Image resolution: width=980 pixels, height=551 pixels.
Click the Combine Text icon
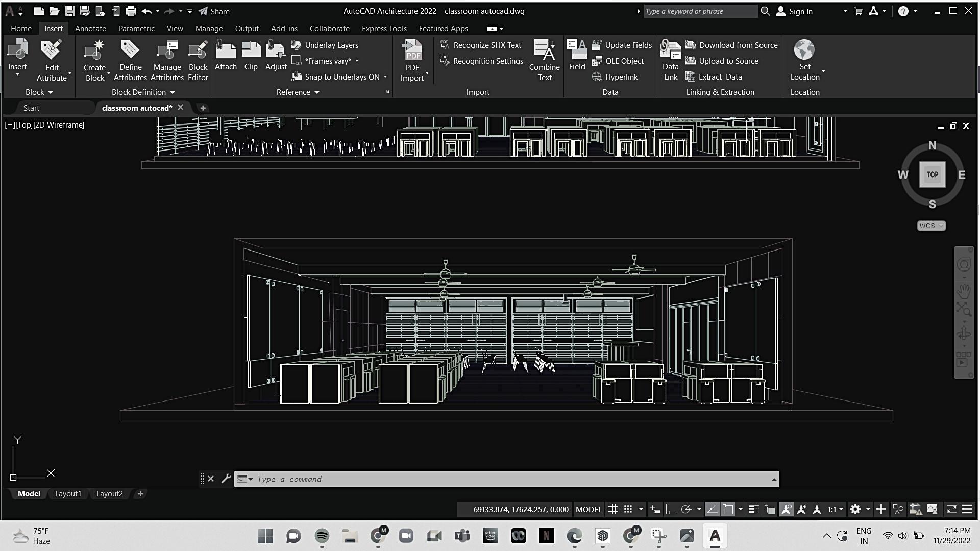(x=545, y=50)
